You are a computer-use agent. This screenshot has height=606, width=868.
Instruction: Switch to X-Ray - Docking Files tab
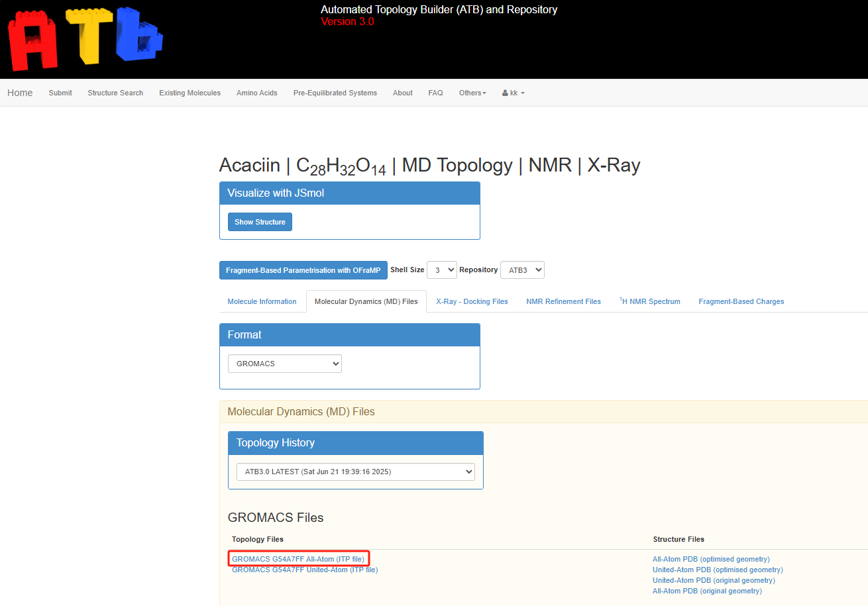pyautogui.click(x=472, y=301)
